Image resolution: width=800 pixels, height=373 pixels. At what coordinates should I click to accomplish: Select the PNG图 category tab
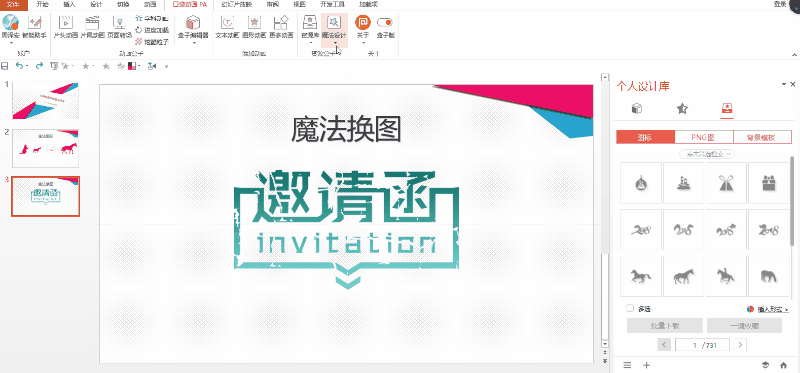pyautogui.click(x=704, y=137)
